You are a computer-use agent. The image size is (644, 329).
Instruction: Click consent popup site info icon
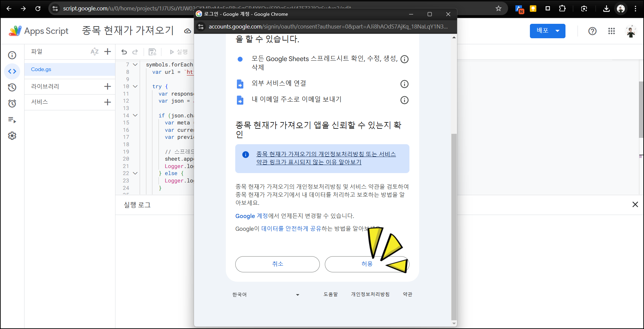click(x=201, y=26)
